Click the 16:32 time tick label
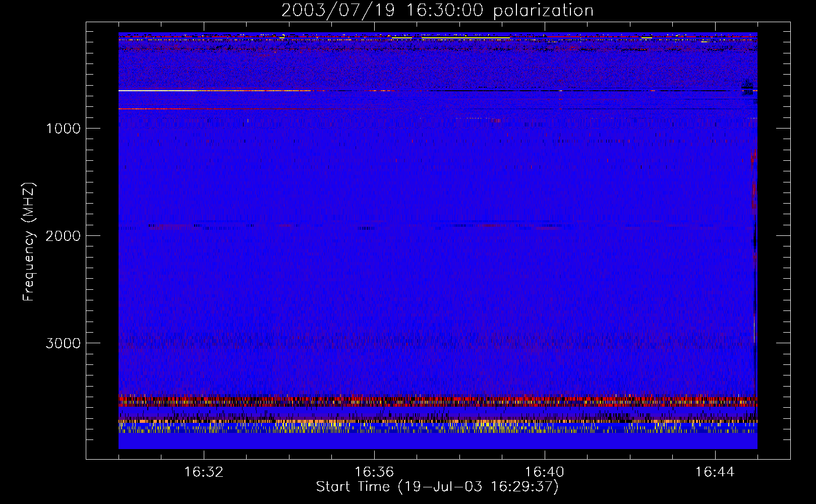This screenshot has height=504, width=816. (x=204, y=472)
